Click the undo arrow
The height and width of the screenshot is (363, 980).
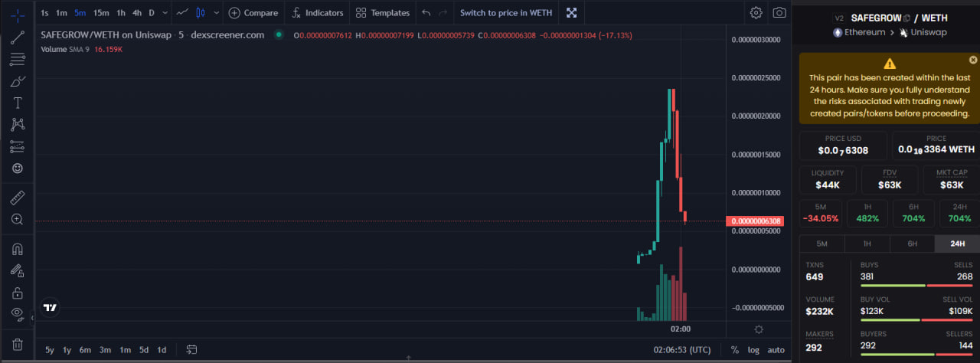tap(426, 12)
